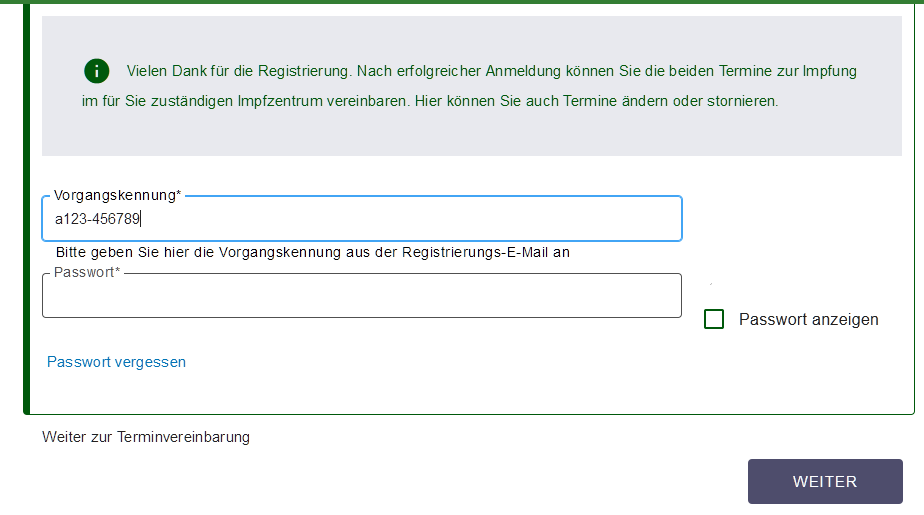924x515 pixels.
Task: Focus the Vorgangskennung input field
Action: [362, 219]
